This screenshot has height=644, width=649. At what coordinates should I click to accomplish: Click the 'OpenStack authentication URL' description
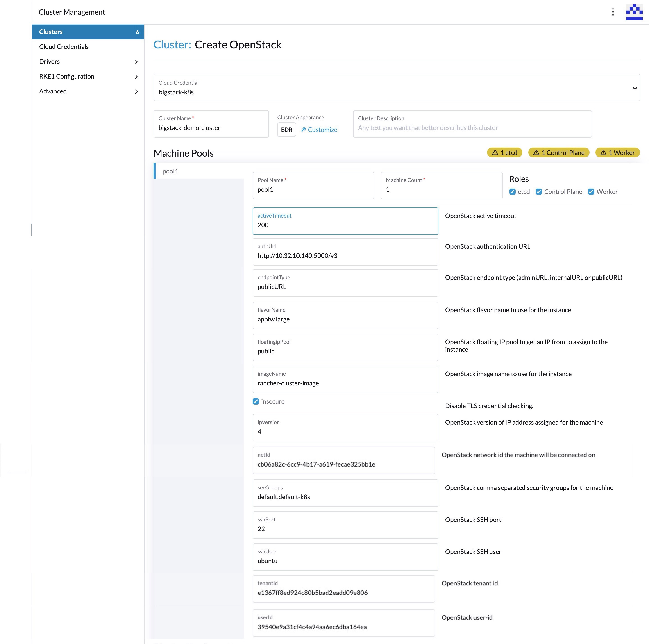pyautogui.click(x=487, y=246)
